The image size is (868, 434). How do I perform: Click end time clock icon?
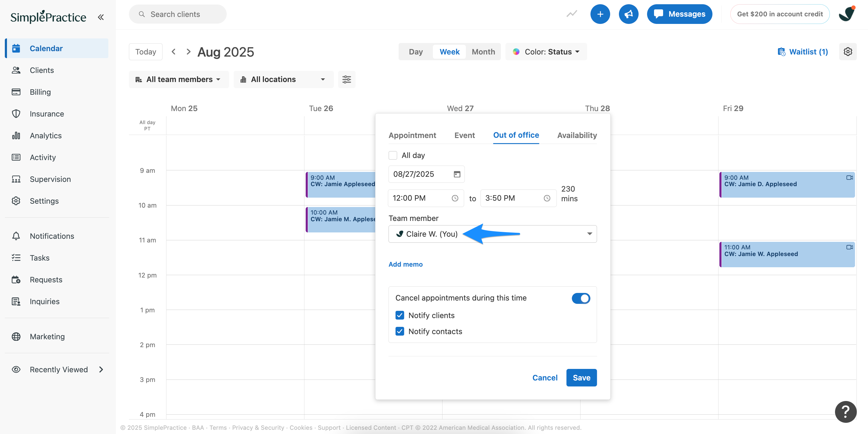[x=547, y=198]
